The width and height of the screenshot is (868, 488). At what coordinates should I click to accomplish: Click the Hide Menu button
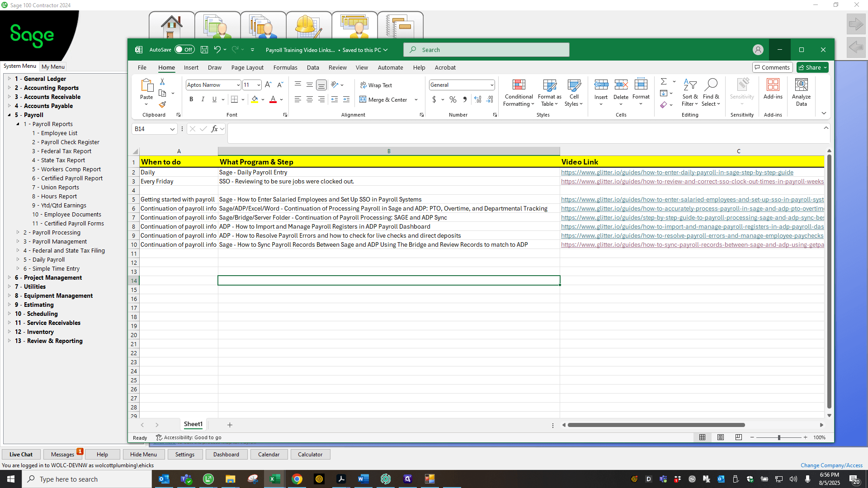point(143,455)
